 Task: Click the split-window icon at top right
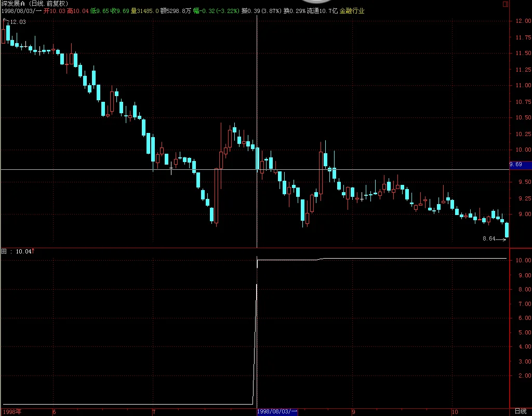505,4
